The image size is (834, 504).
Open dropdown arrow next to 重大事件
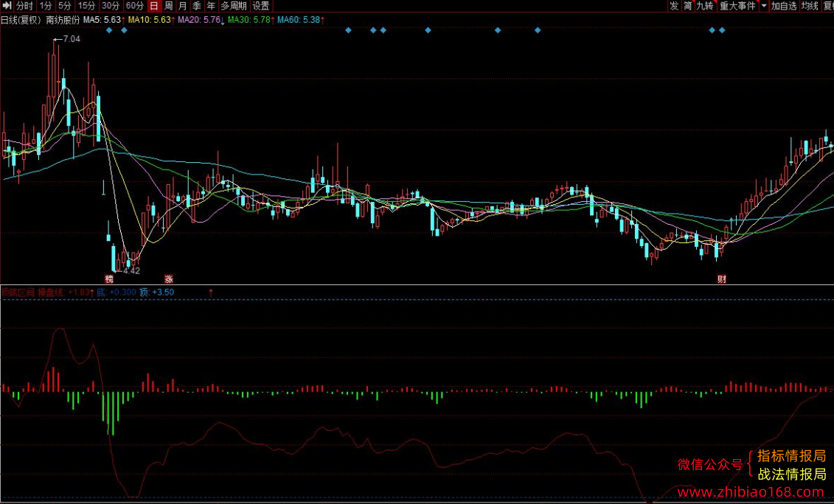click(x=764, y=6)
